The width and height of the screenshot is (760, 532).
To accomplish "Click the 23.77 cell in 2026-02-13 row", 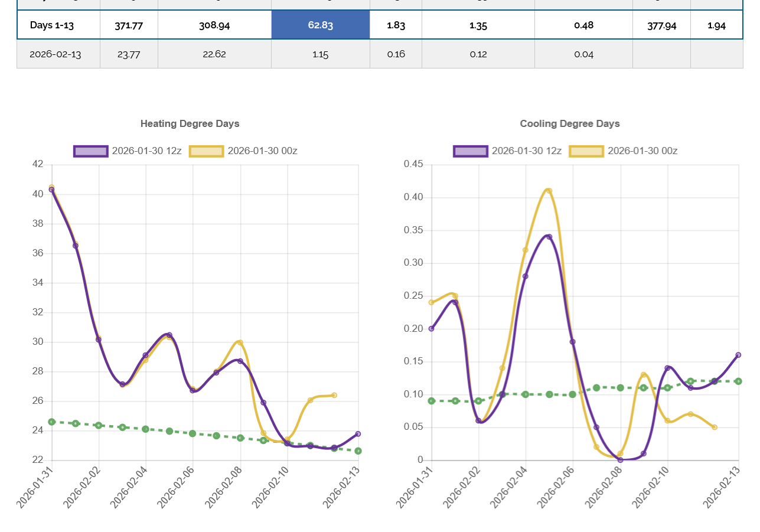I will click(129, 54).
